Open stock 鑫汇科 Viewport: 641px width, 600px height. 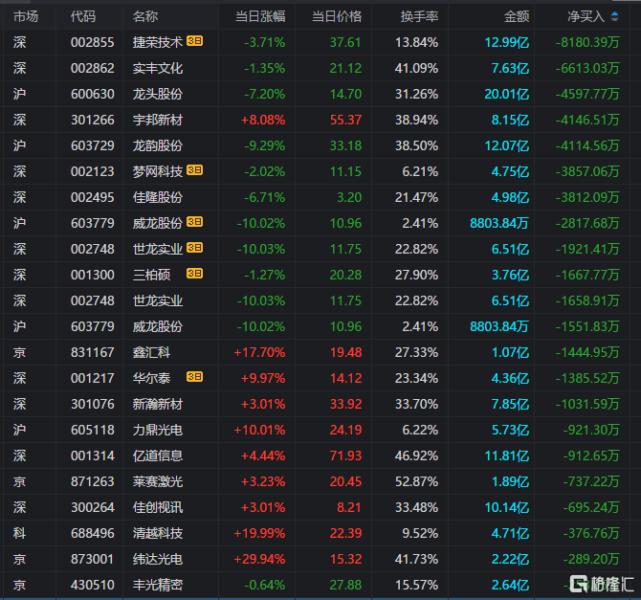point(151,353)
